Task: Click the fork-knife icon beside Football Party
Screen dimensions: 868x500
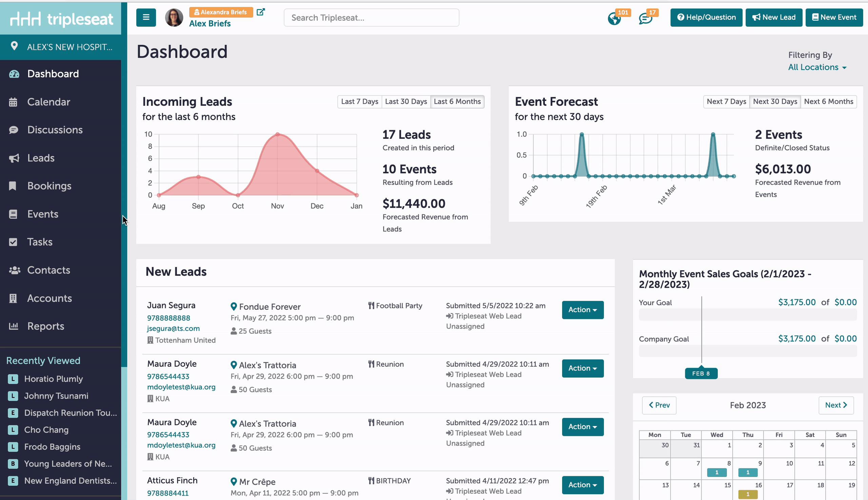Action: tap(371, 305)
